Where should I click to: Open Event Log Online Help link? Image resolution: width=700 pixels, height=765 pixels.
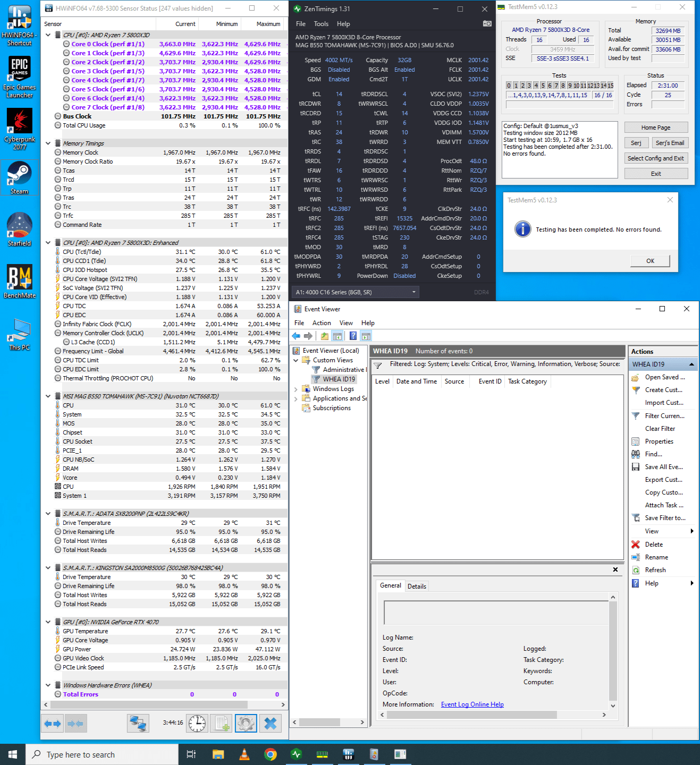[472, 704]
